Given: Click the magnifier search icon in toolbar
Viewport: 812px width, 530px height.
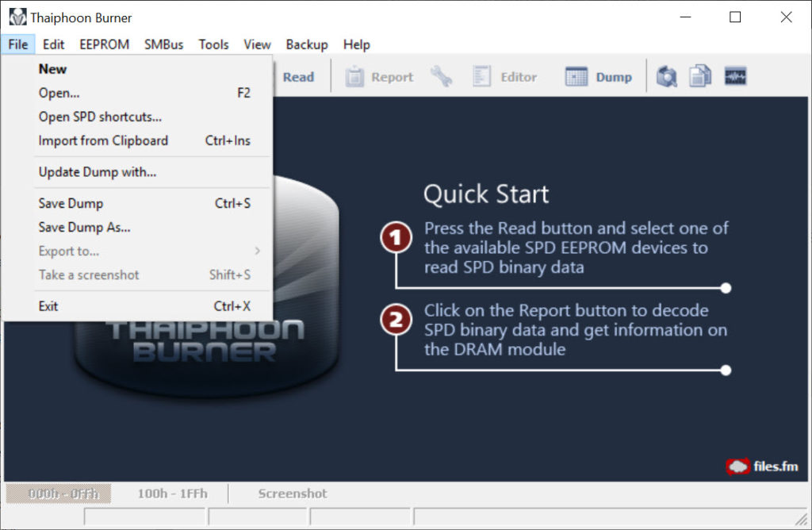Looking at the screenshot, I should pyautogui.click(x=666, y=77).
